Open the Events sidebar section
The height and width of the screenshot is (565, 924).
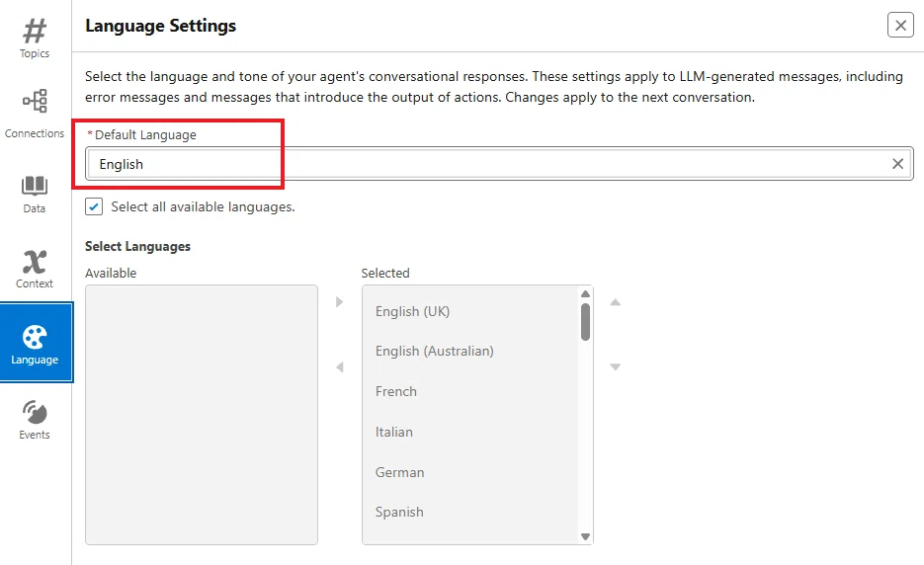[x=35, y=420]
